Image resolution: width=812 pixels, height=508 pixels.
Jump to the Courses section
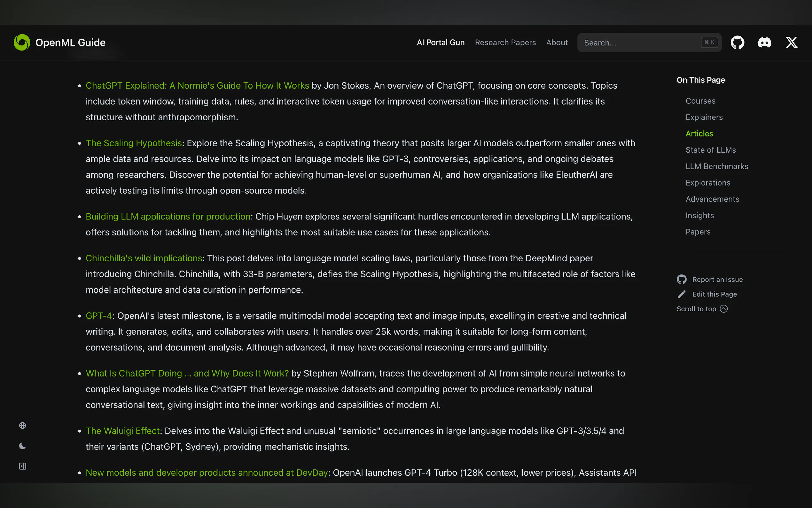point(700,101)
